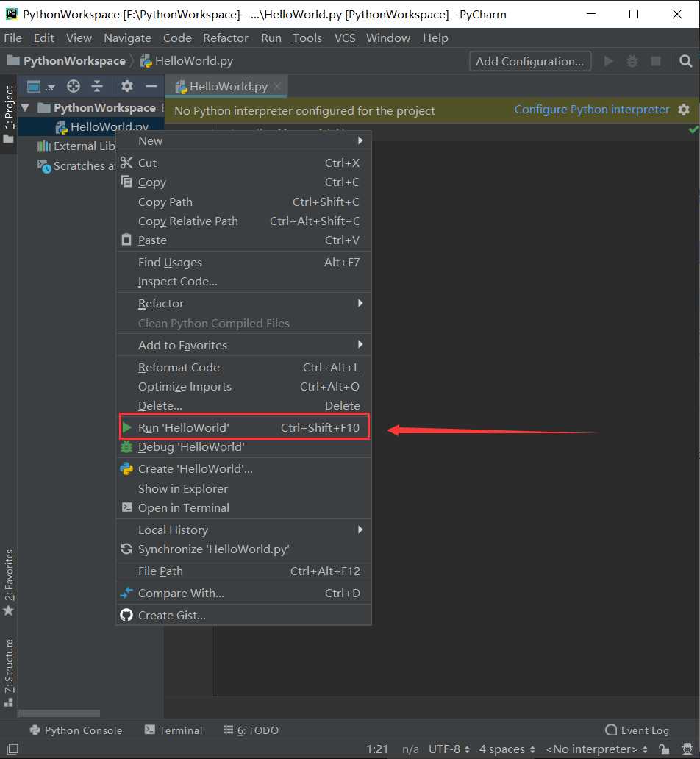Image resolution: width=700 pixels, height=759 pixels.
Task: Hide the Project panel with minus icon
Action: click(x=151, y=86)
